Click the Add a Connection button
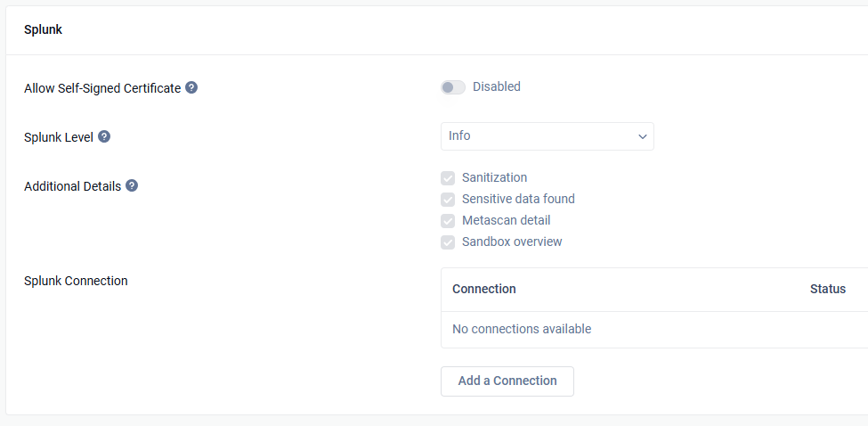Image resolution: width=868 pixels, height=426 pixels. point(507,381)
